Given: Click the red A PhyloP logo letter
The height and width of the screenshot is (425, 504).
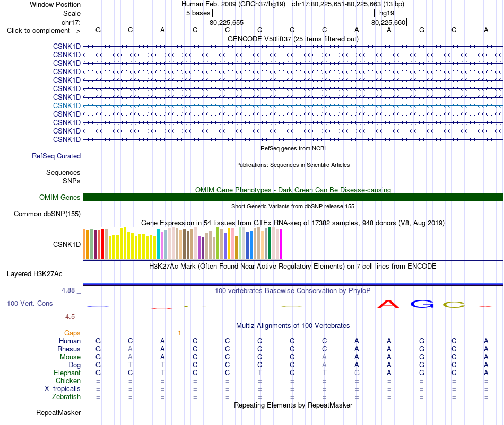Looking at the screenshot, I should coord(388,304).
